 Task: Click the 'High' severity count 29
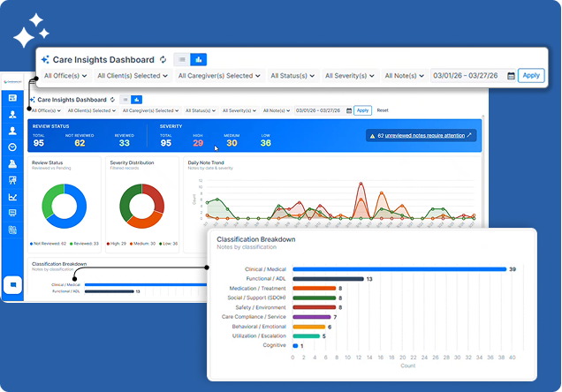pos(198,143)
